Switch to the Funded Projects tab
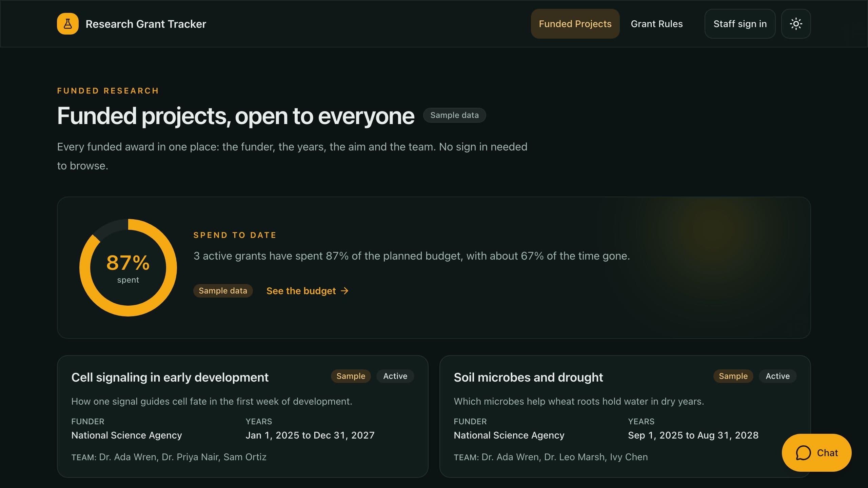 click(x=575, y=24)
